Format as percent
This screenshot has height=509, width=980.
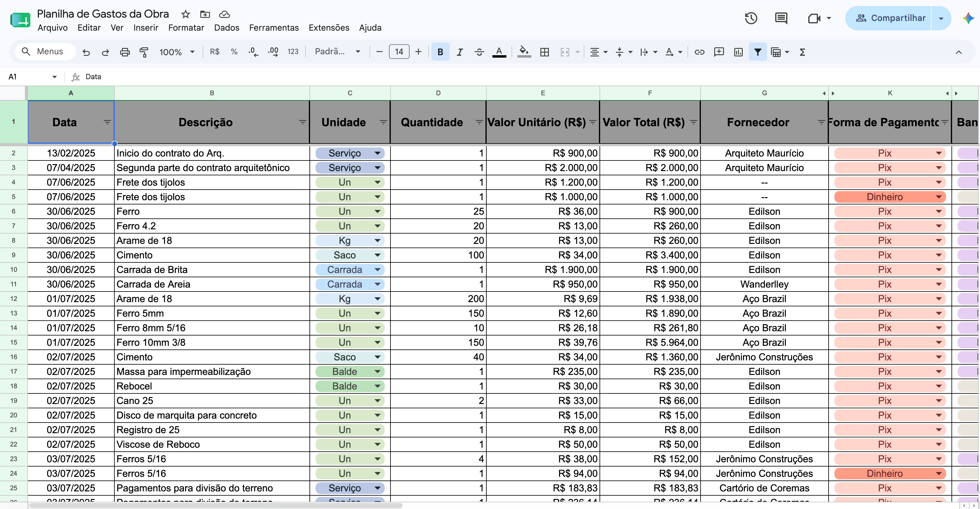coord(234,52)
